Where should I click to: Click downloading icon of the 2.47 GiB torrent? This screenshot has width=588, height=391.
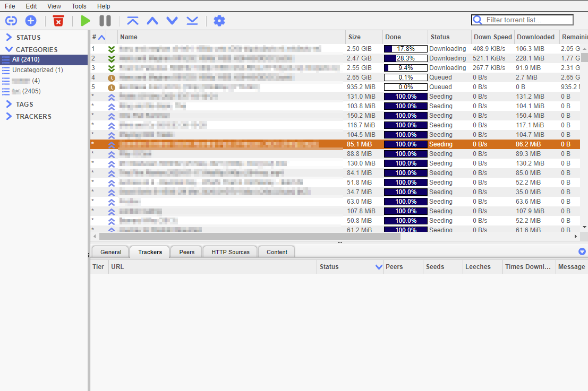[112, 59]
